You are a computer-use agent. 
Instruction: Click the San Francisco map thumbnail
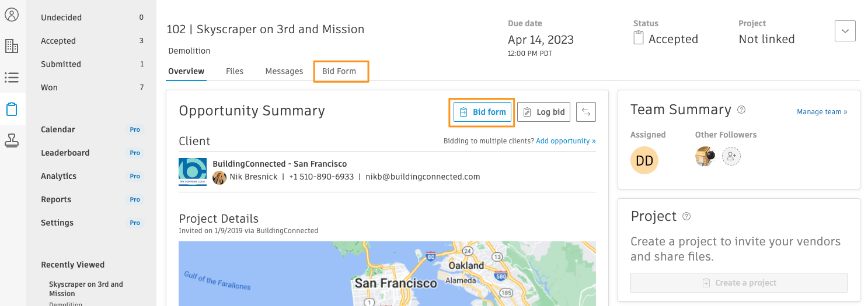point(387,273)
